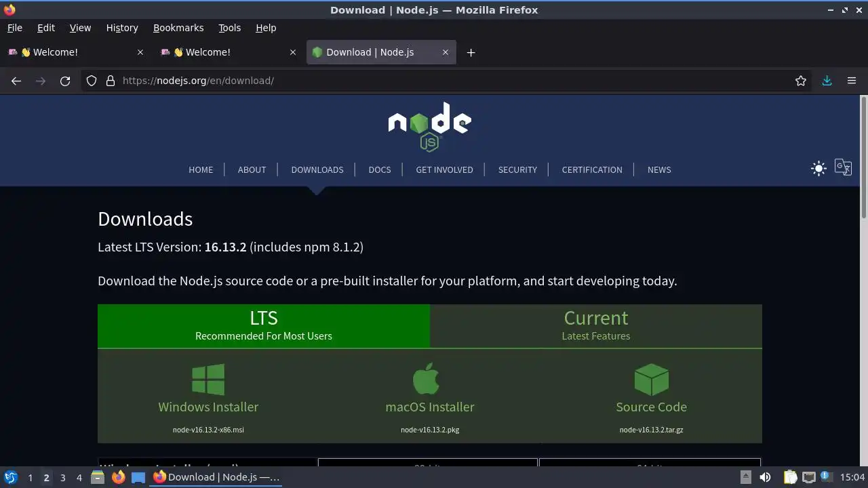Open the language translation icon
This screenshot has width=868, height=488.
(843, 167)
